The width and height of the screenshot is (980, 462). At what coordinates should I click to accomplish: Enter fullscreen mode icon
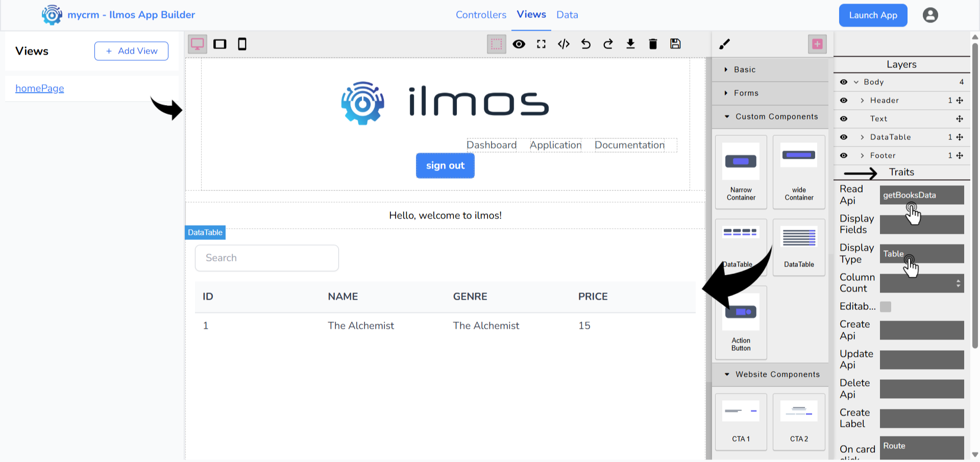(542, 44)
